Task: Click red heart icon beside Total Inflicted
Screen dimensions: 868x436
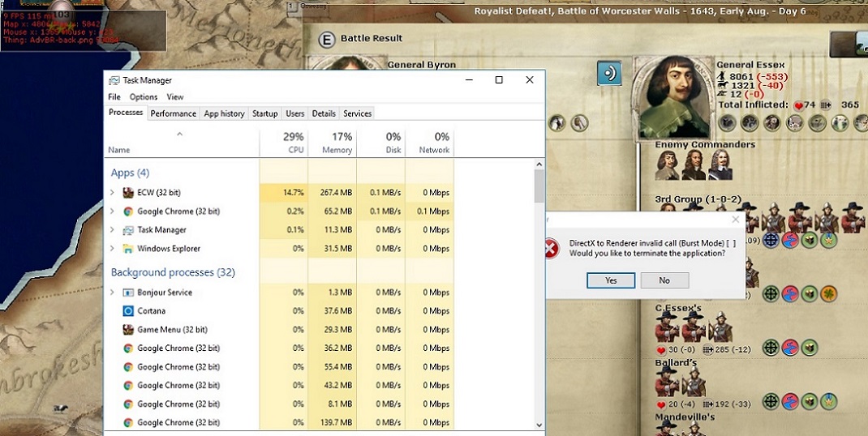Action: click(798, 105)
